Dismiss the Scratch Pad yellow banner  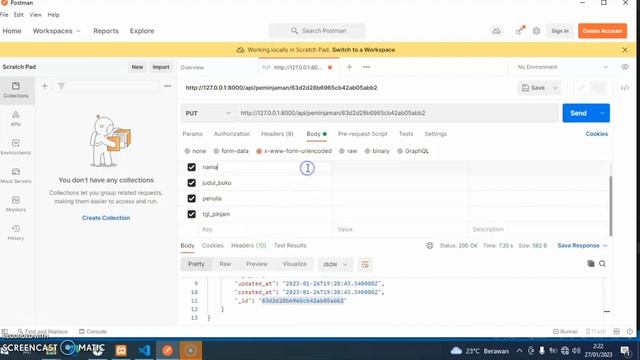click(x=625, y=50)
